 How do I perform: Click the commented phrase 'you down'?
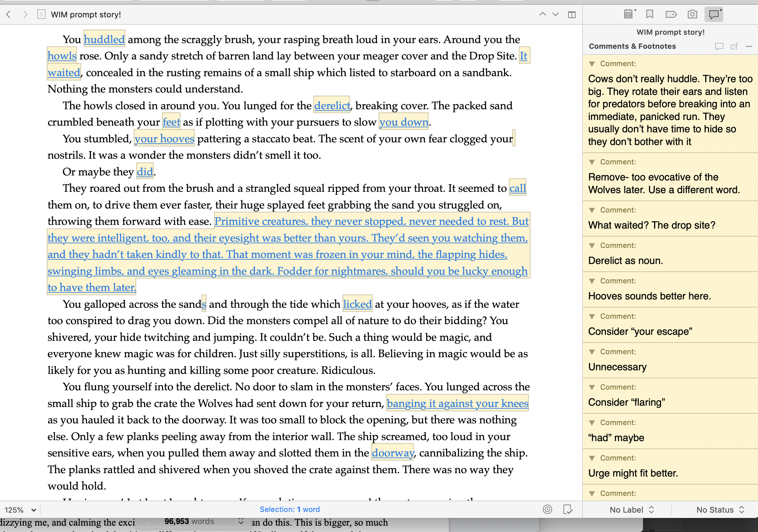(x=403, y=122)
